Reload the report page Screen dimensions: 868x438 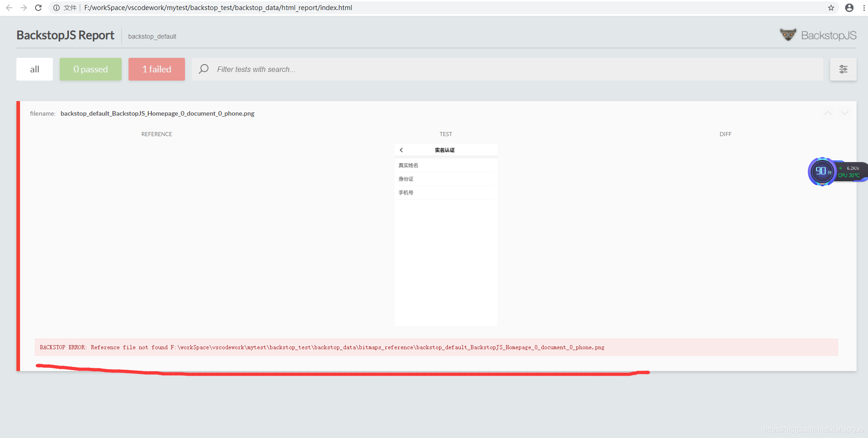38,8
